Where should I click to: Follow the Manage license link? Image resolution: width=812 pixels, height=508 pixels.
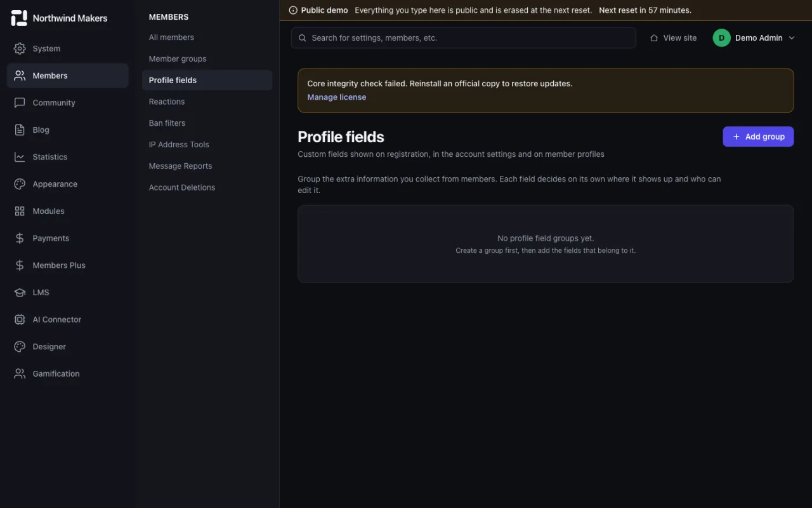(x=337, y=97)
